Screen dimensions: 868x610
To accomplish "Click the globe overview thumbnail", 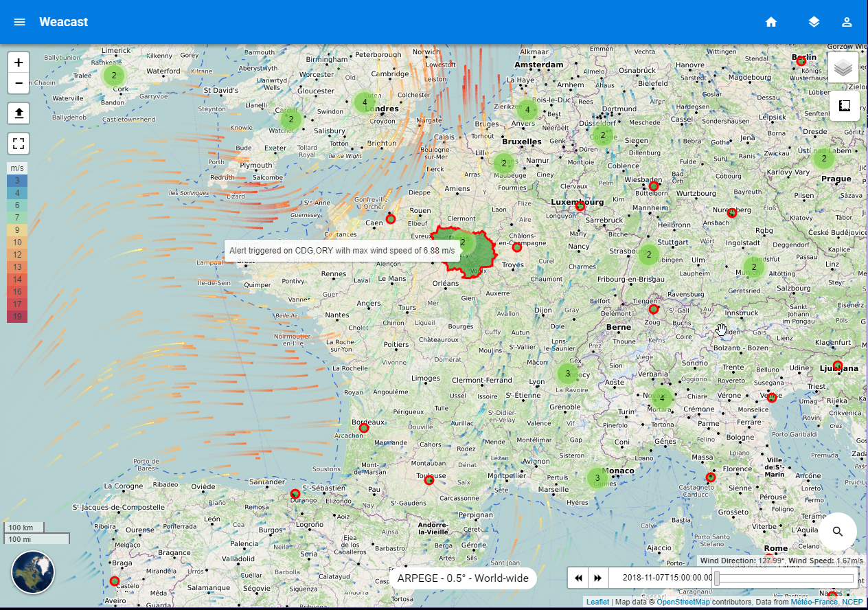I will (x=33, y=572).
